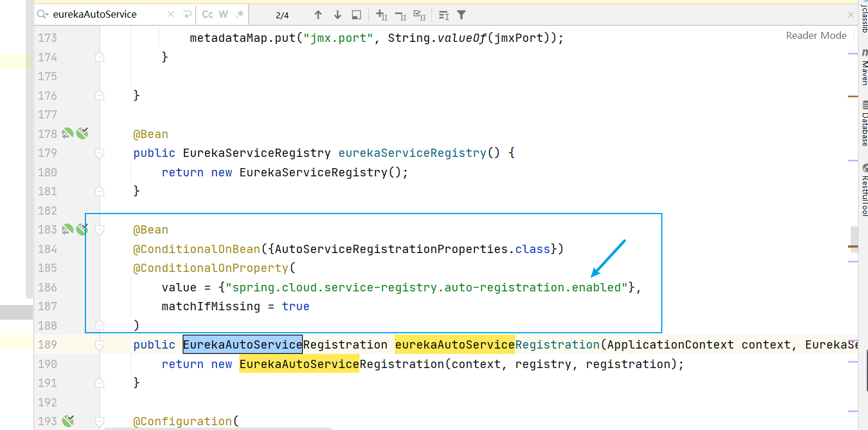The height and width of the screenshot is (430, 868).
Task: Toggle Match Case (Cc) option
Action: (207, 14)
